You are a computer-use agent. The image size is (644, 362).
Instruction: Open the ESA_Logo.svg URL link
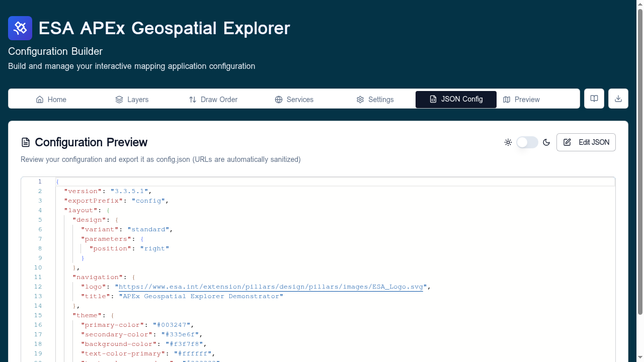[x=271, y=287]
